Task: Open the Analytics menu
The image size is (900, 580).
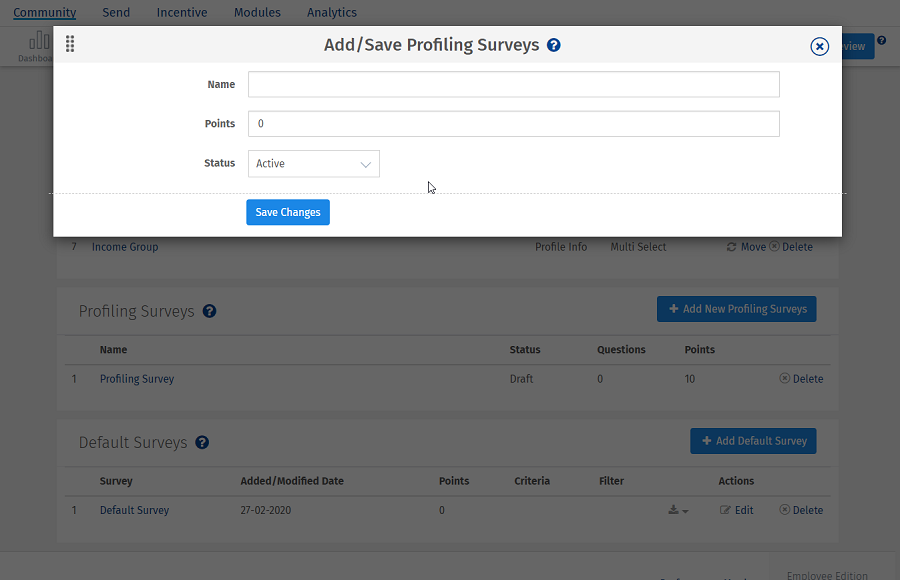Action: [x=331, y=12]
